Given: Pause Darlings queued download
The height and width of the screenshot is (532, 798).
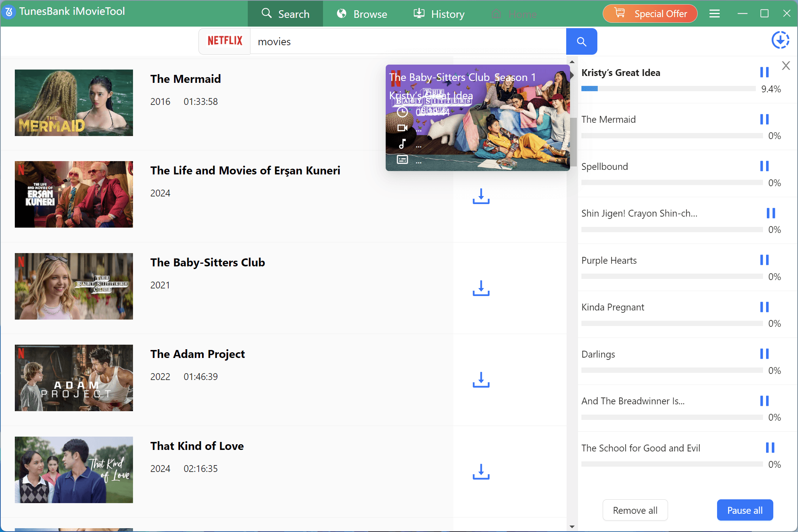Looking at the screenshot, I should pos(764,354).
